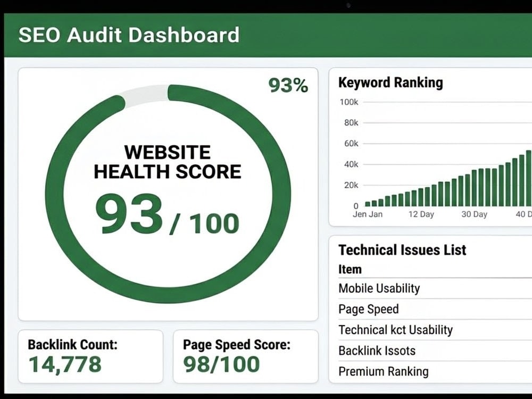
Task: Click the Keyword Ranking chart title
Action: [x=390, y=82]
